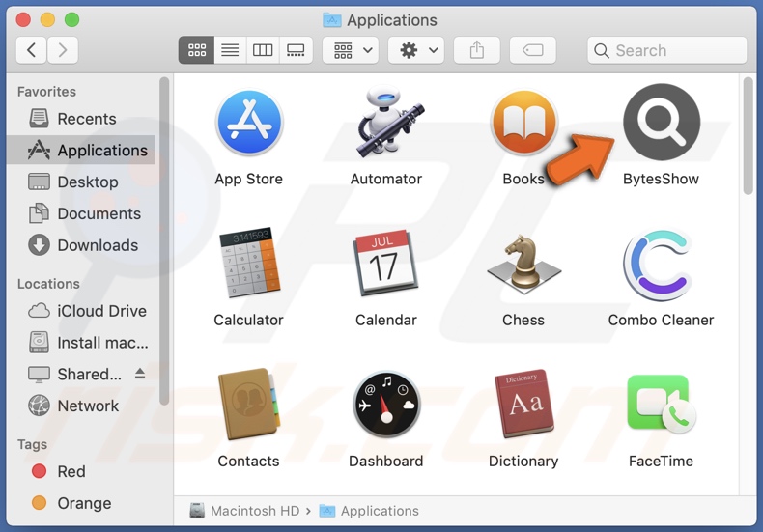Open Network in the sidebar
The height and width of the screenshot is (532, 763).
point(80,406)
